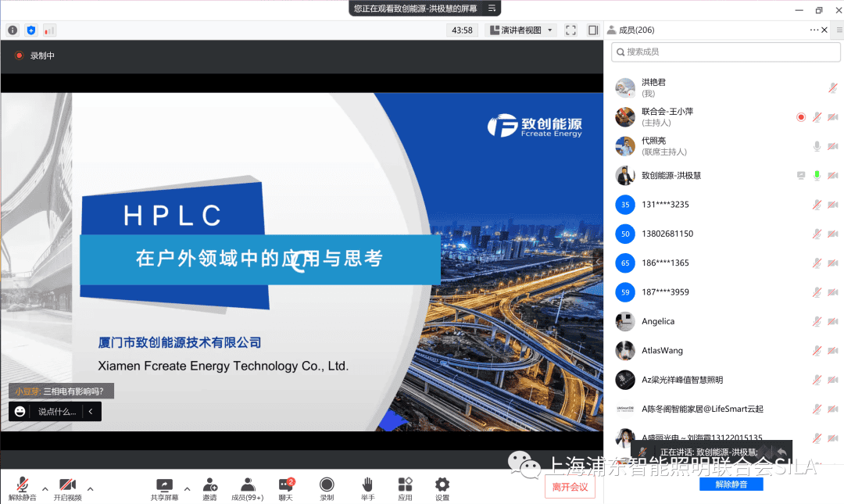Enter fullscreen with the fullscreen icon
This screenshot has width=844, height=504.
[x=570, y=30]
